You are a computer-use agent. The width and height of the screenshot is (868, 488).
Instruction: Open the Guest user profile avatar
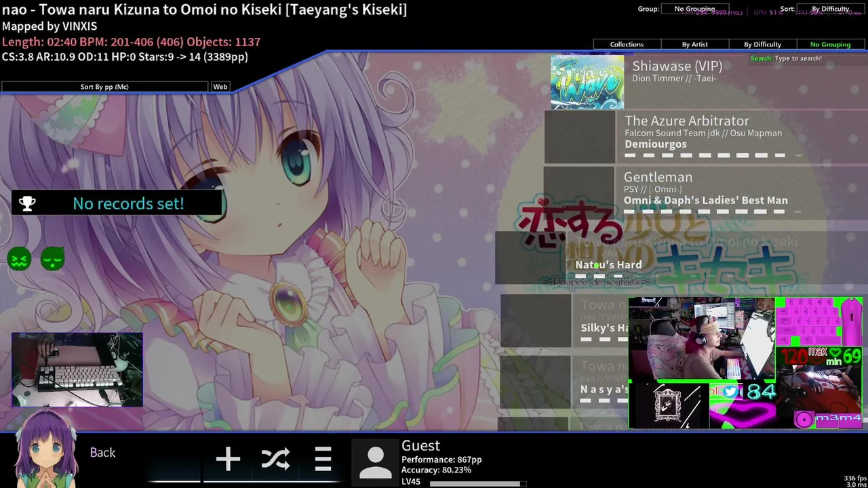coord(375,462)
